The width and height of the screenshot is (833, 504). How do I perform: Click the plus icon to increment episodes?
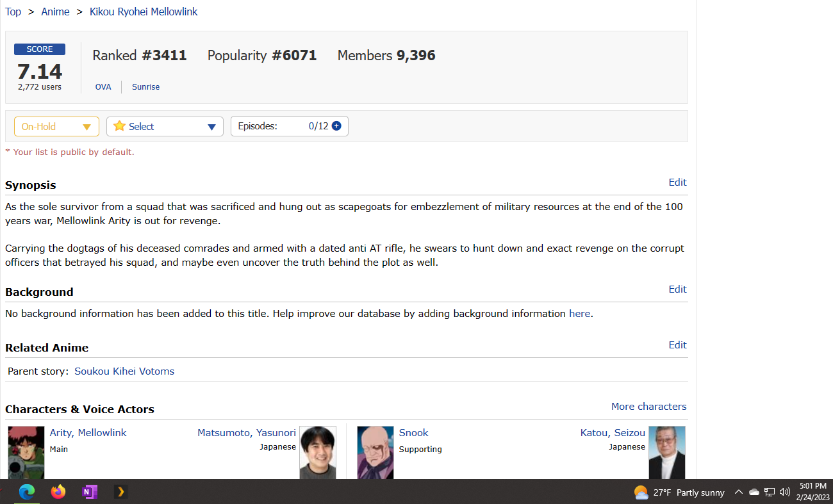click(x=336, y=126)
